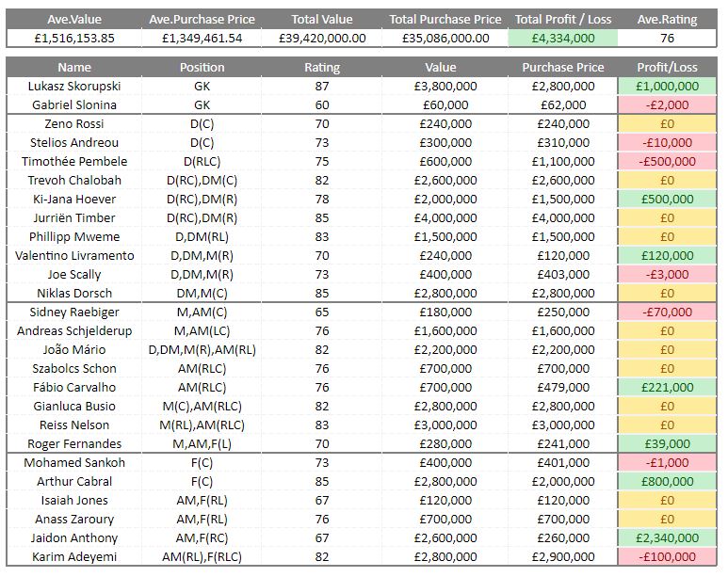Click Lukasz Skorupski's green profit cell
Image resolution: width=728 pixels, height=577 pixels.
click(667, 86)
